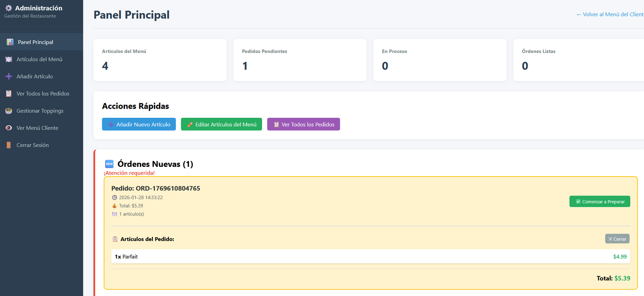
Task: Click the timestamp 2026-01-28 14:33:22
Action: [x=141, y=197]
